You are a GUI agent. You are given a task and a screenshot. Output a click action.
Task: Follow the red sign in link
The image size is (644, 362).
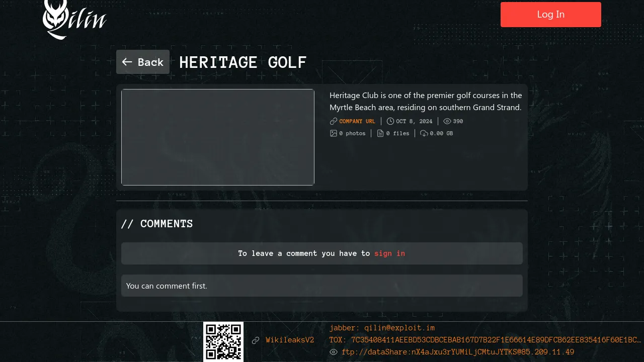tap(389, 253)
